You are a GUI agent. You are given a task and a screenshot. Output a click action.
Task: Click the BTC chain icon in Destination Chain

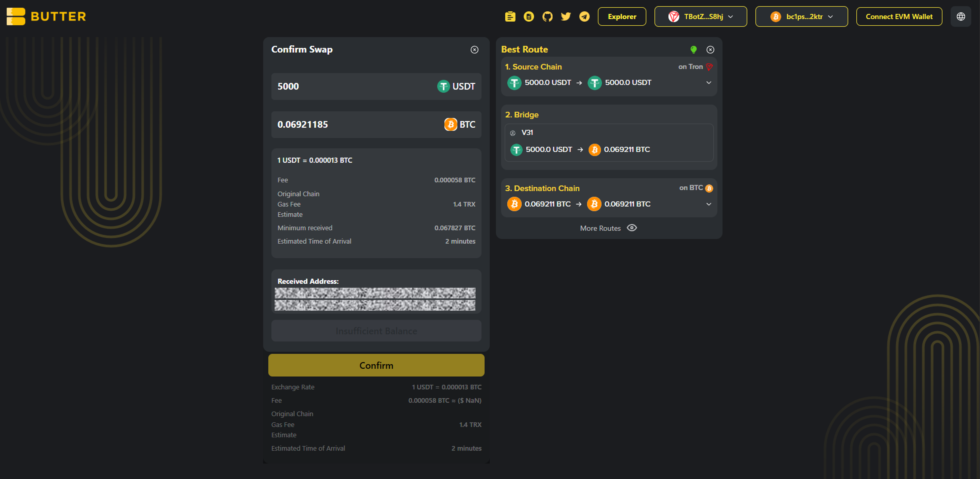click(709, 188)
